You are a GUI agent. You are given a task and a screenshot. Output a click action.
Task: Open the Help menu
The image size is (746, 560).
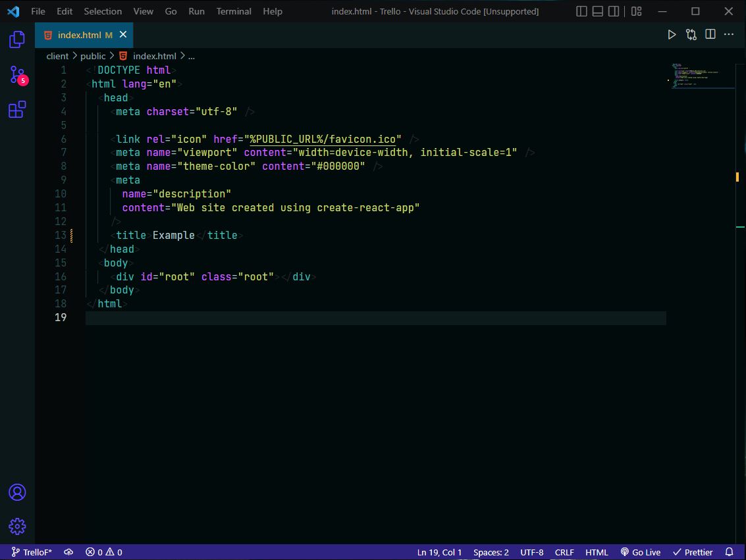coord(273,11)
